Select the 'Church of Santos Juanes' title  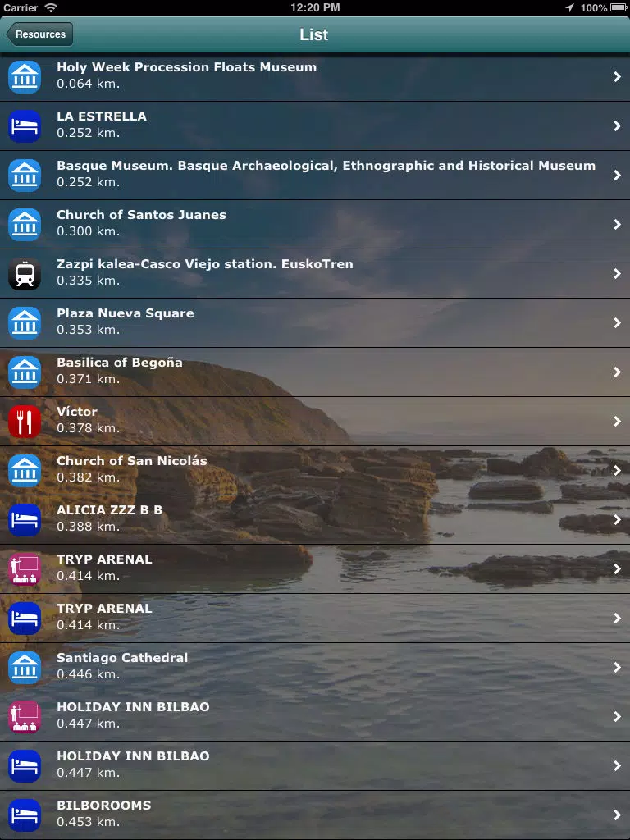click(141, 215)
